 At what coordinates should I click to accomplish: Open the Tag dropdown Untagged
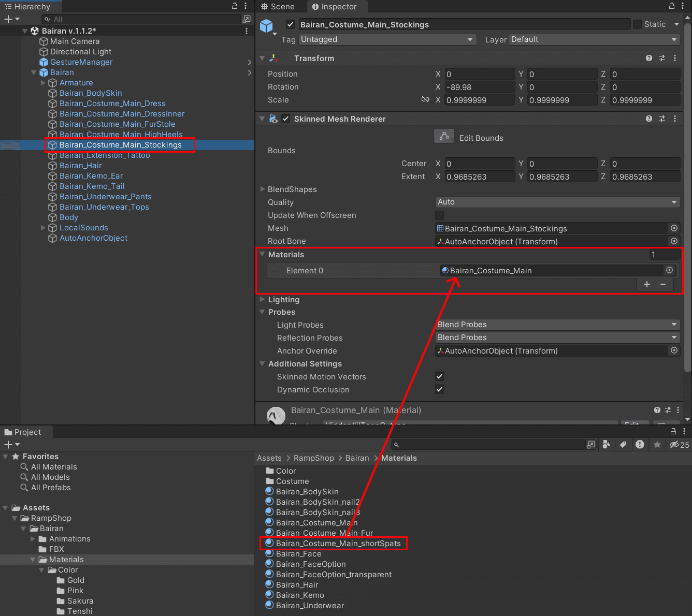tap(387, 39)
